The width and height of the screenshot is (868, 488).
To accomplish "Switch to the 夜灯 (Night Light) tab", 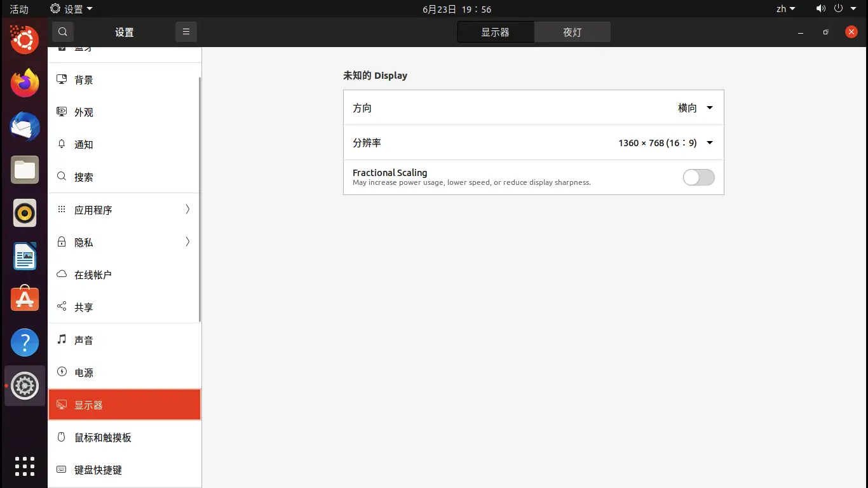I will pos(571,31).
